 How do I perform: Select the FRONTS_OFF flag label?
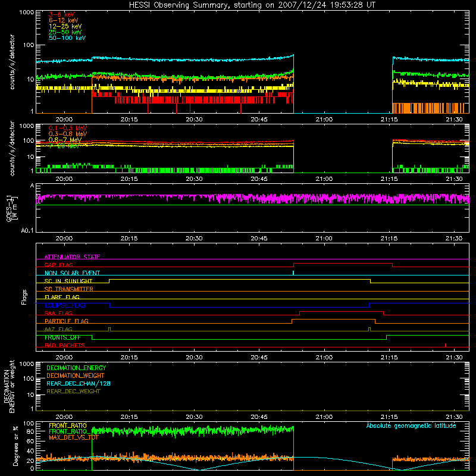pos(62,337)
